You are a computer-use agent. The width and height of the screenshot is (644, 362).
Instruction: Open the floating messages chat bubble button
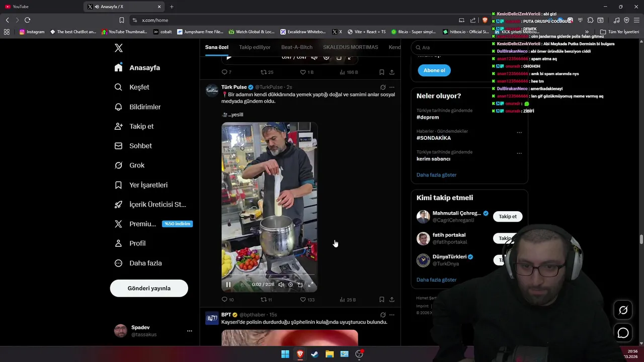(623, 333)
